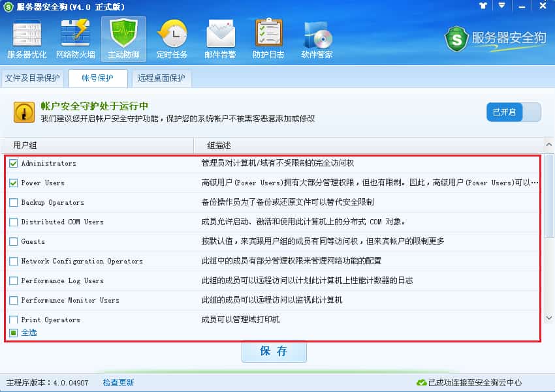Click the 保存 save button
The height and width of the screenshot is (392, 555).
[x=274, y=352]
